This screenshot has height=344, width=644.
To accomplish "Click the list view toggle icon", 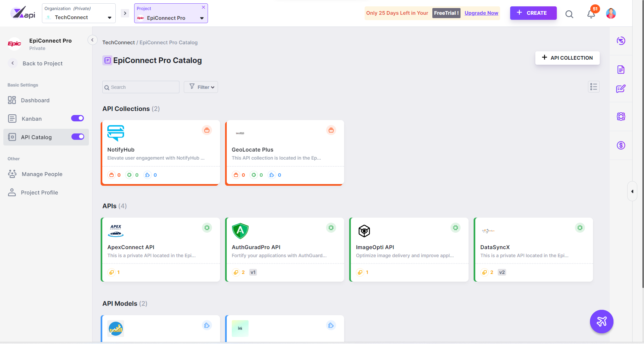I will coord(594,87).
